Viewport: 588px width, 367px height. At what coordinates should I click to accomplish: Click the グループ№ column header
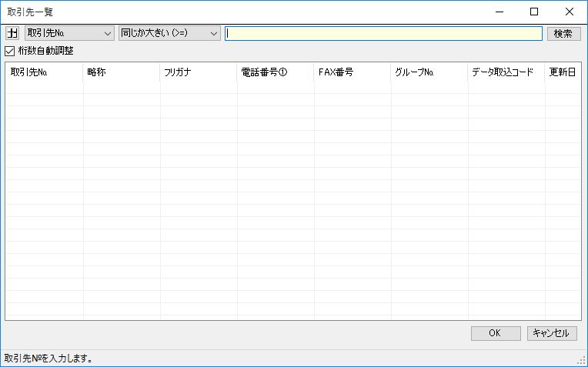[429, 72]
